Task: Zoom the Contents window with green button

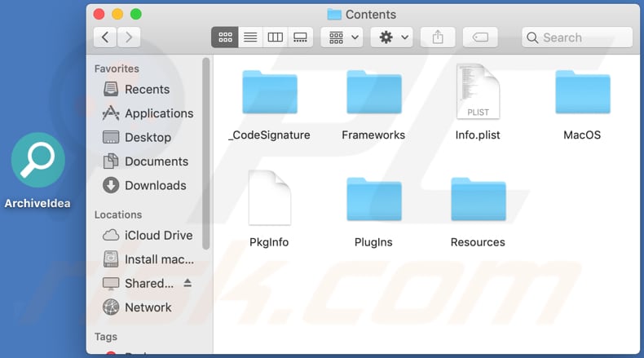Action: point(136,15)
